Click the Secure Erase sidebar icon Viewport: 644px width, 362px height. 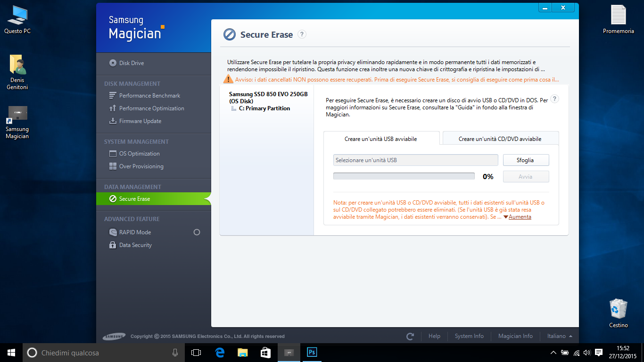(113, 199)
